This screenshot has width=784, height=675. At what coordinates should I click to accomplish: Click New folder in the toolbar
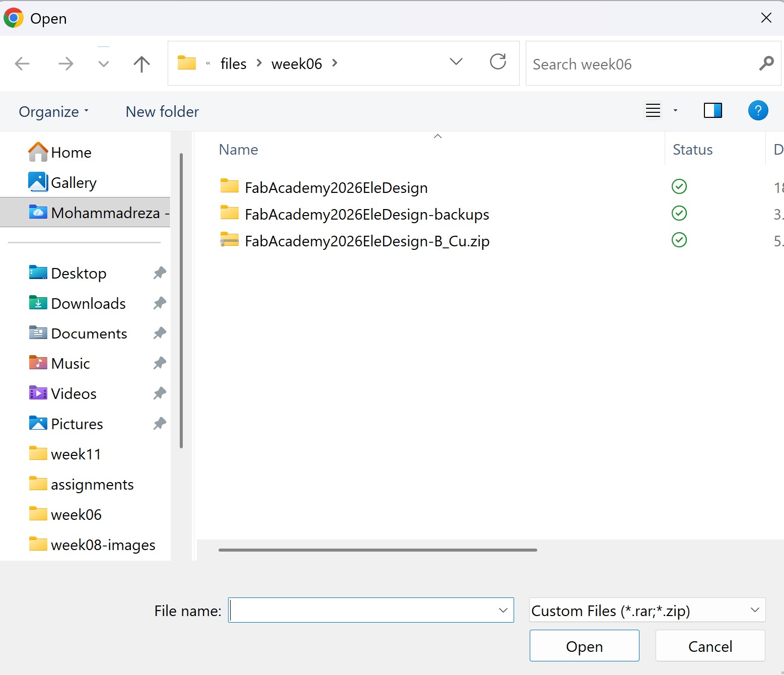coord(162,112)
